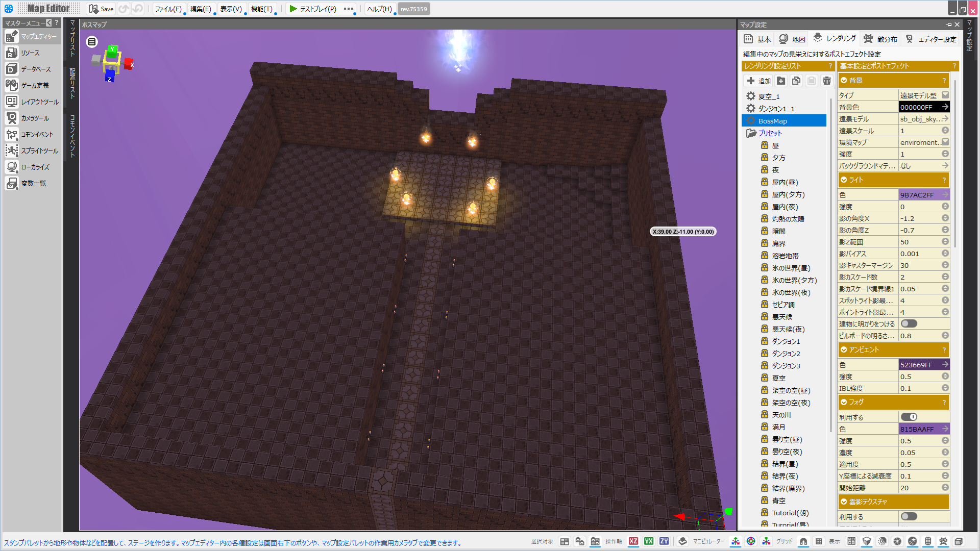
Task: Open the 表示(V) menu
Action: 231,9
